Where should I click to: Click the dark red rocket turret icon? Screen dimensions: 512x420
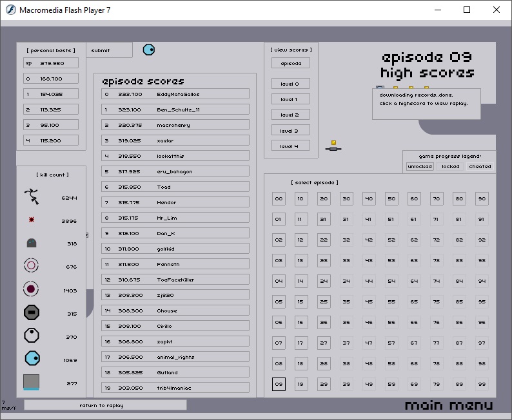click(x=32, y=289)
